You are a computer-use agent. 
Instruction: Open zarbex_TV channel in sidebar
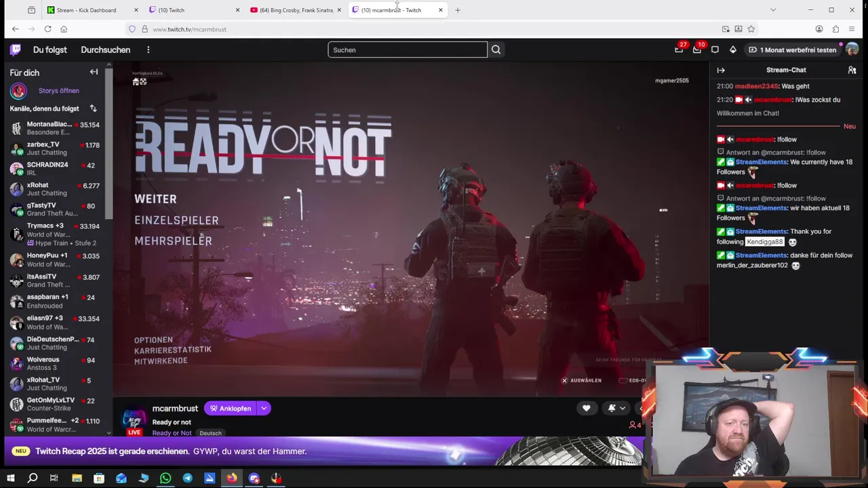(x=55, y=148)
